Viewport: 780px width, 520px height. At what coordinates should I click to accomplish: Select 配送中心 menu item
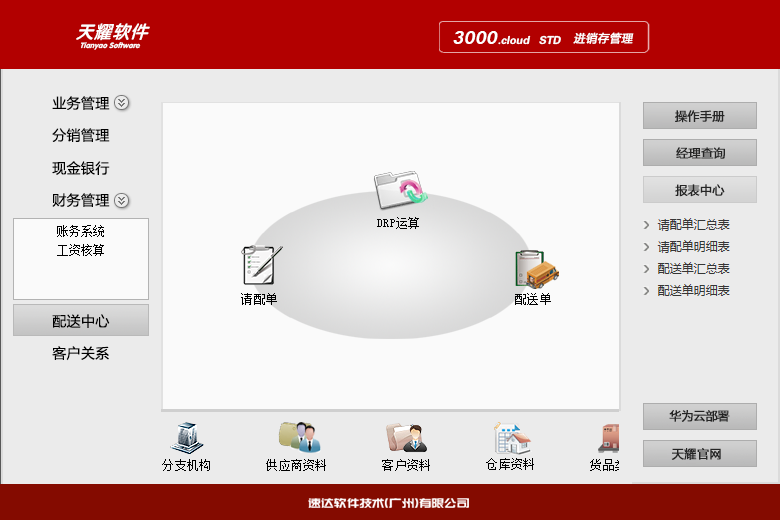pos(81,320)
